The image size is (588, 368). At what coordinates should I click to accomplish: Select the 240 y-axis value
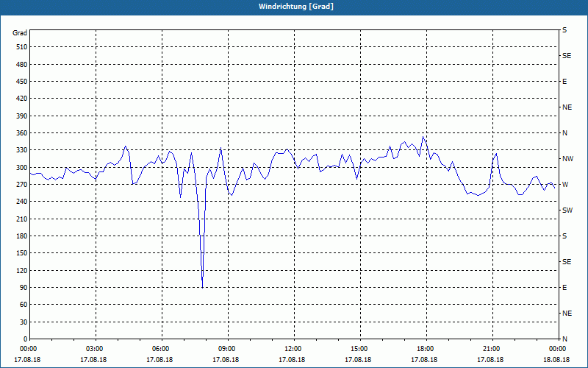click(x=22, y=202)
